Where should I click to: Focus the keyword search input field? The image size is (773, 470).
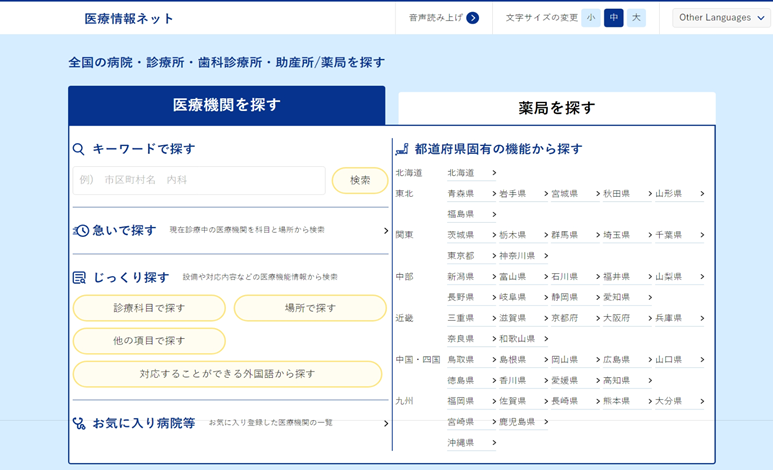click(x=199, y=181)
